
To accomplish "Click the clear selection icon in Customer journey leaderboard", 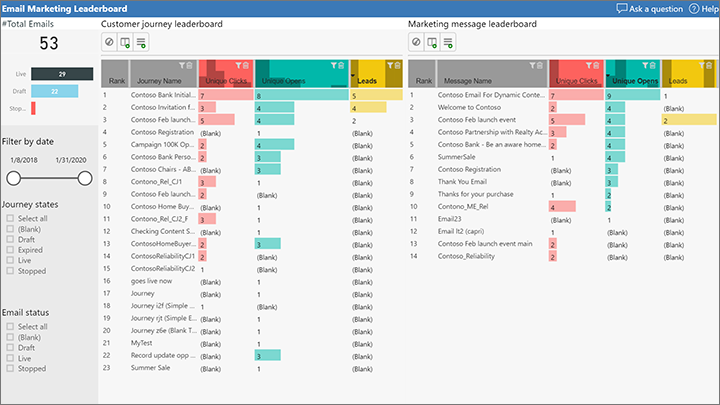I will point(109,42).
